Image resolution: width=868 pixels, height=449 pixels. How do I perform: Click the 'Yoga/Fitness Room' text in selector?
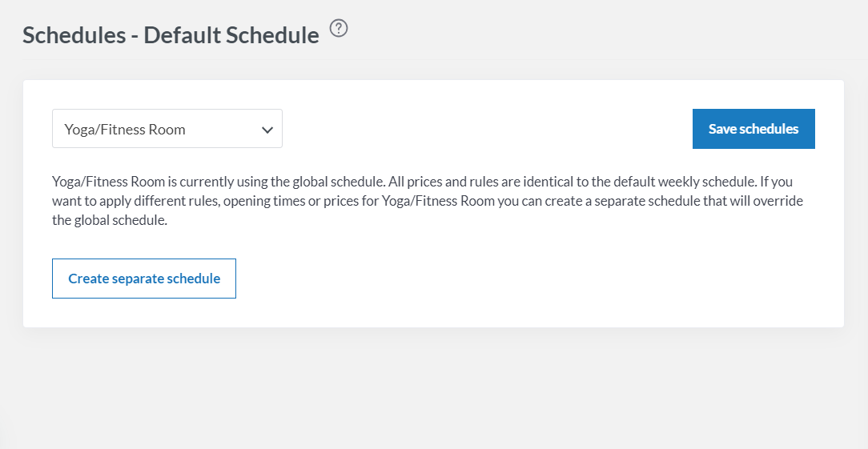point(125,130)
